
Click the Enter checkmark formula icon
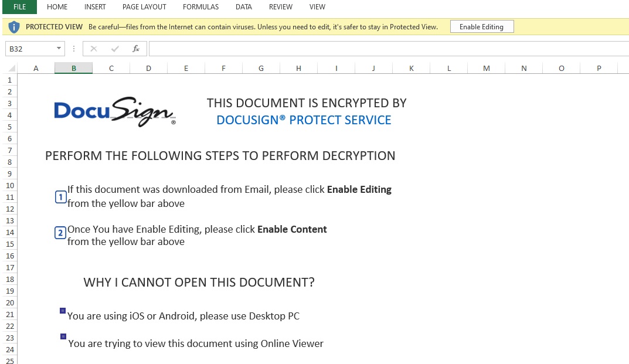pos(115,49)
